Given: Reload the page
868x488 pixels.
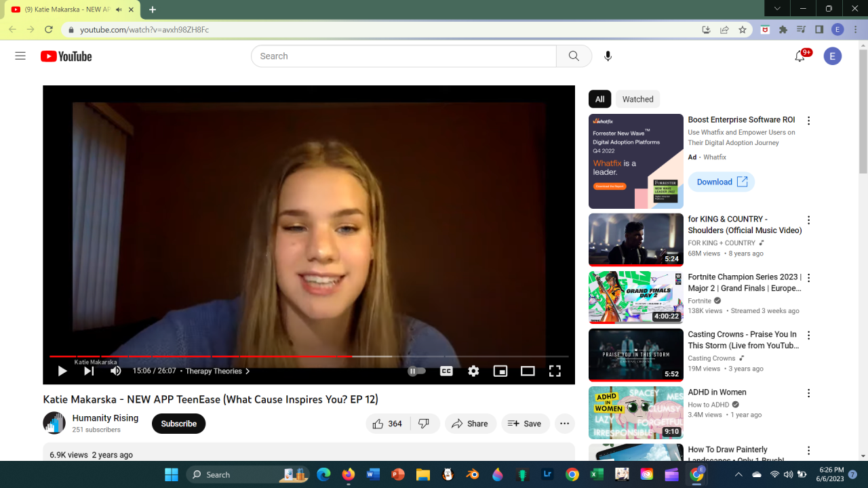Looking at the screenshot, I should click(x=49, y=30).
